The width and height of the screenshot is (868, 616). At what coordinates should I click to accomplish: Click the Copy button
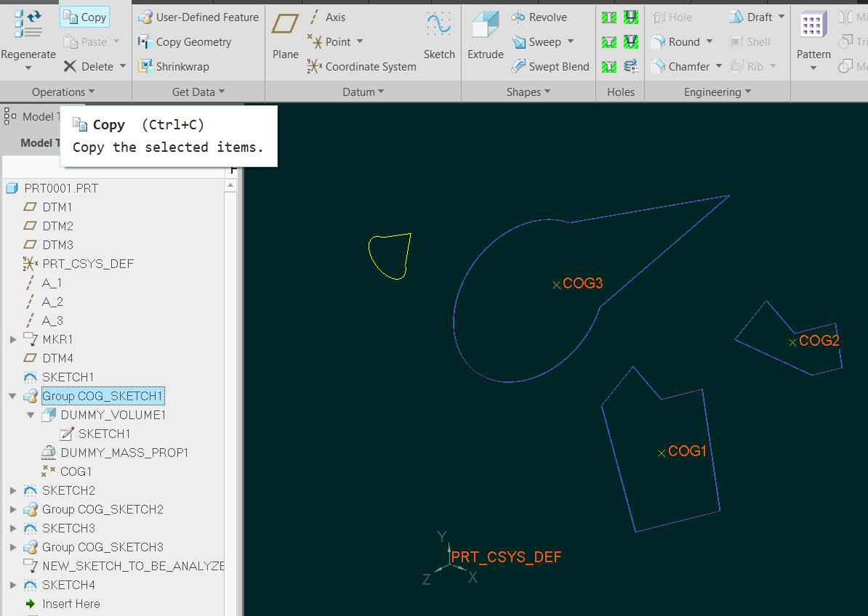[85, 17]
